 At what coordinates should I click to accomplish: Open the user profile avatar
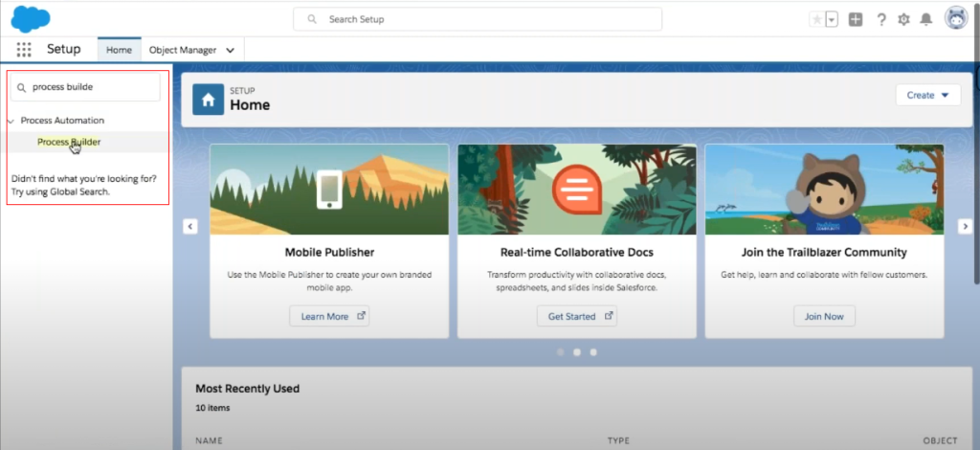coord(956,18)
